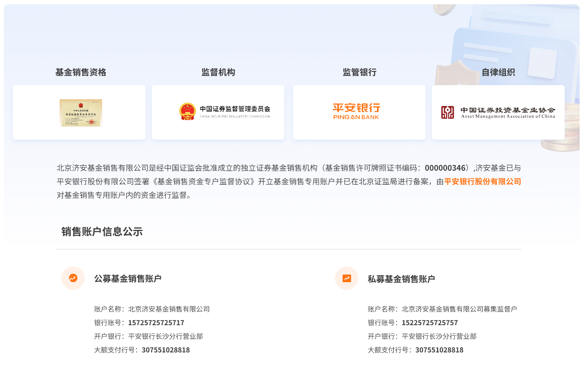
Task: Open the 平安银行股份有限公司 orange link
Action: click(x=483, y=182)
